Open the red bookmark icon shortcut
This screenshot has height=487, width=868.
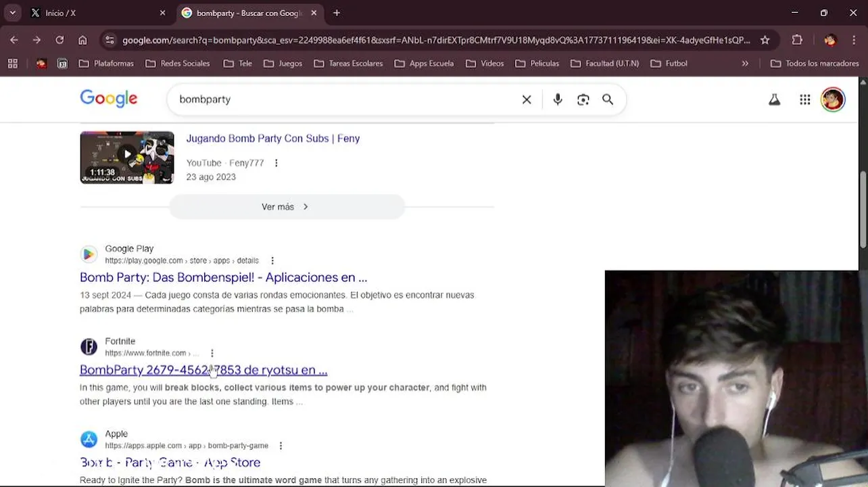point(41,64)
